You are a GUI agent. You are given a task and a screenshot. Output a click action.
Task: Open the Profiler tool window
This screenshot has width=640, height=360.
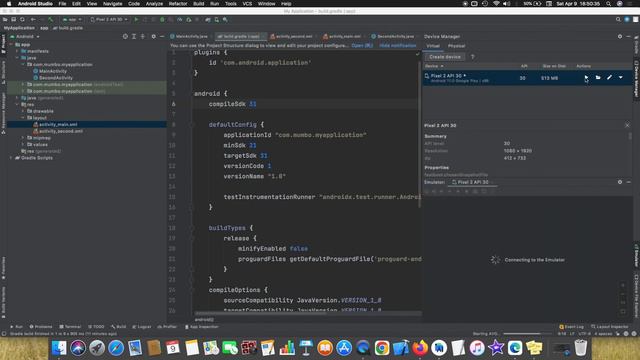click(x=167, y=327)
